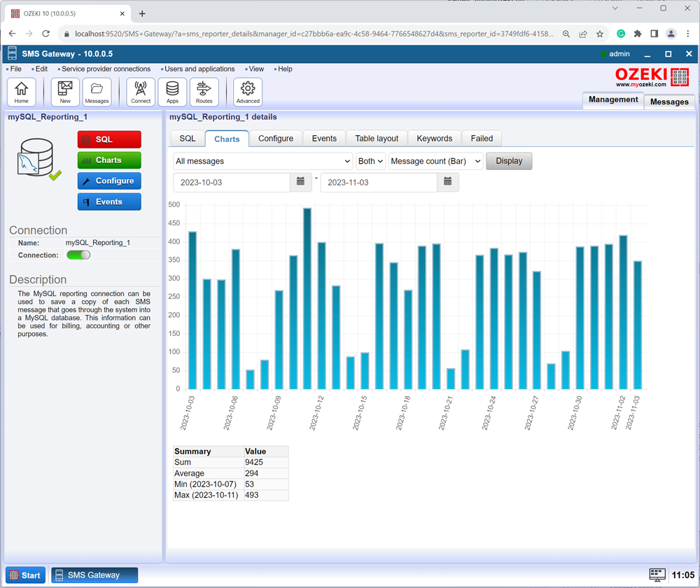
Task: Open the browser profile avatar icon
Action: (671, 34)
